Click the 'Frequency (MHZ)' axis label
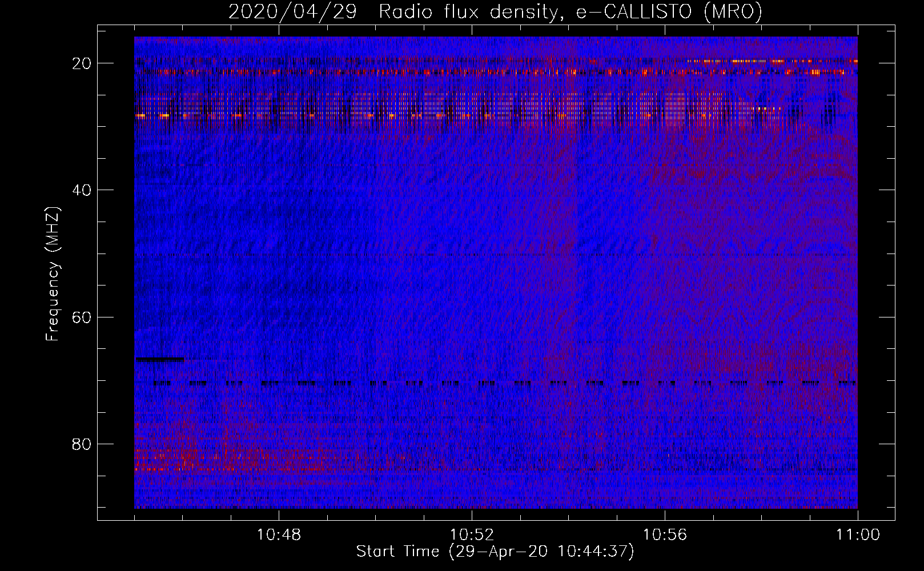 pos(52,274)
